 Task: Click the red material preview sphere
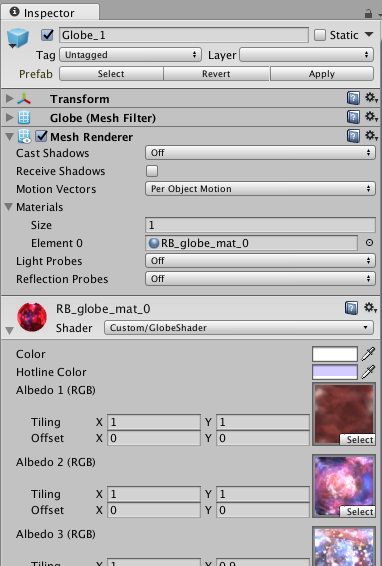(x=32, y=317)
